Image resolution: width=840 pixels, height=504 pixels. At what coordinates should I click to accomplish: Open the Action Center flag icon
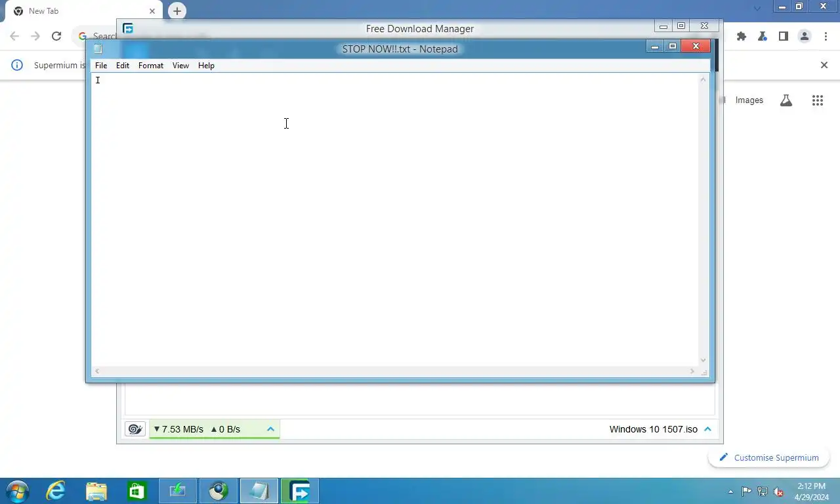pyautogui.click(x=747, y=492)
